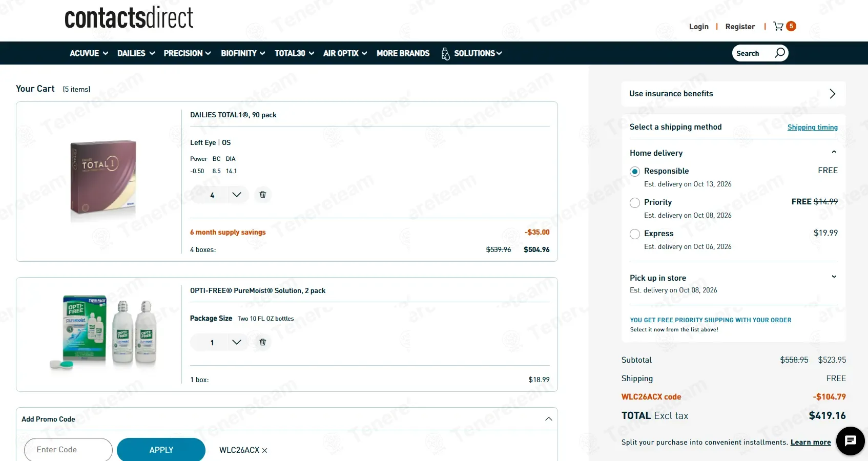Open the Shipping timing link
Viewport: 868px width, 461px height.
click(x=813, y=127)
